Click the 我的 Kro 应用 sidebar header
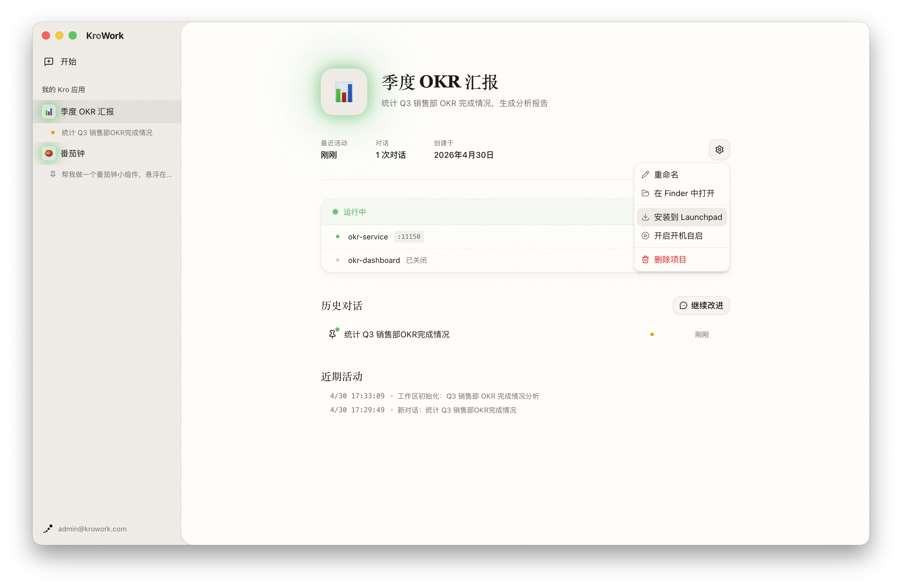 coord(63,89)
